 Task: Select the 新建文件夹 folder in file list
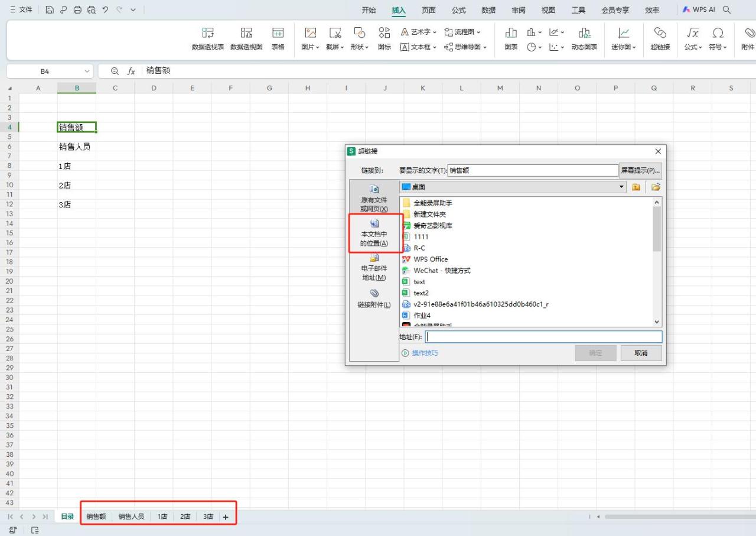pos(429,214)
